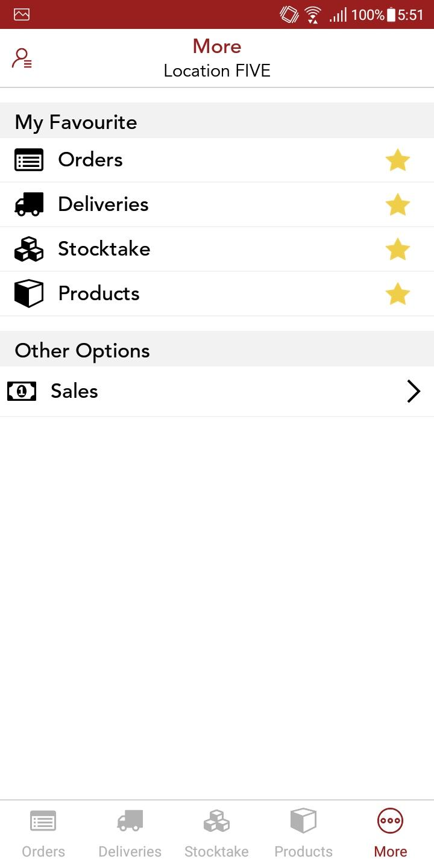Tap the Wi-Fi icon in status bar
The width and height of the screenshot is (434, 868).
point(313,14)
